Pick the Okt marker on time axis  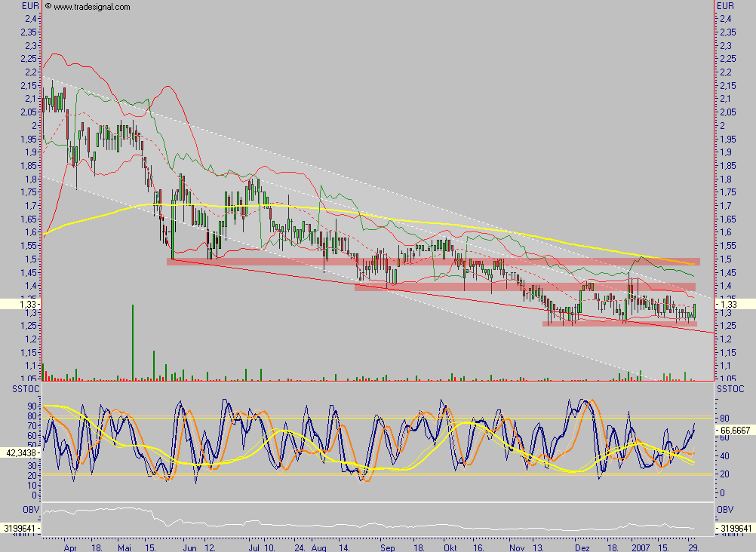pyautogui.click(x=450, y=544)
